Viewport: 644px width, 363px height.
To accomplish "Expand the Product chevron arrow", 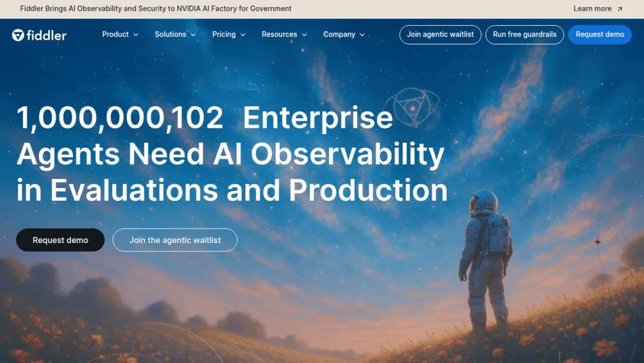I will click(x=136, y=35).
